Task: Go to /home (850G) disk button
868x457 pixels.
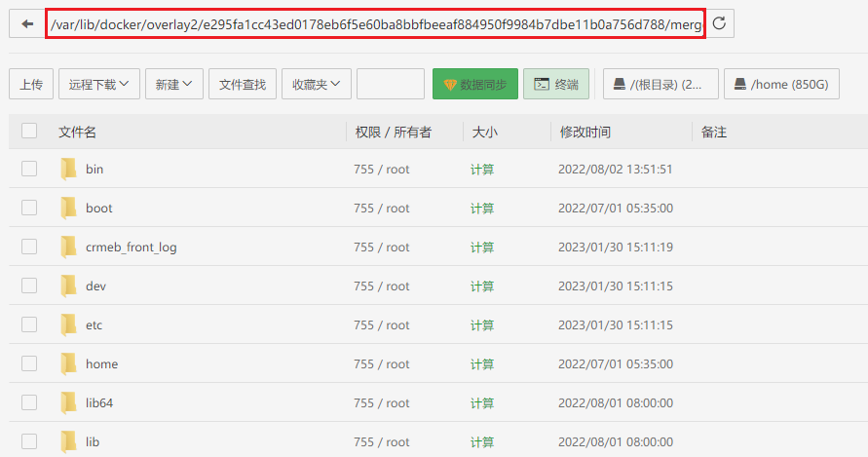Action: [x=781, y=84]
